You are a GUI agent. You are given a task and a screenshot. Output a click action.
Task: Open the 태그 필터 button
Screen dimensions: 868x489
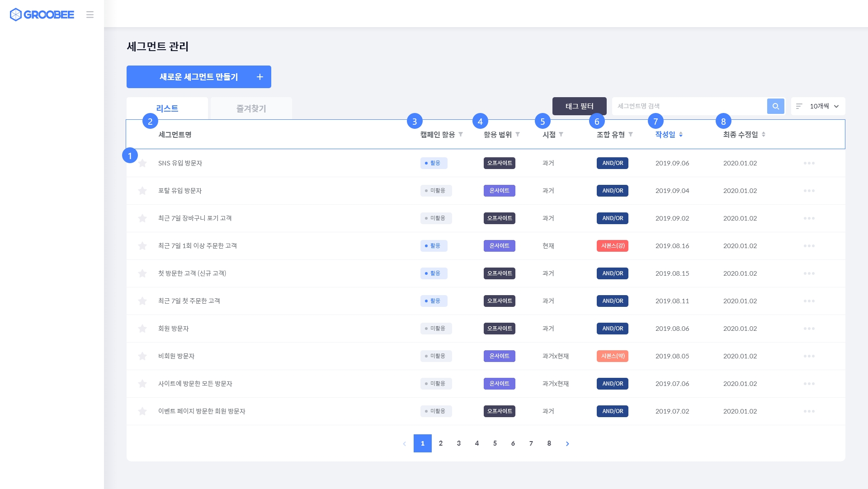point(579,106)
